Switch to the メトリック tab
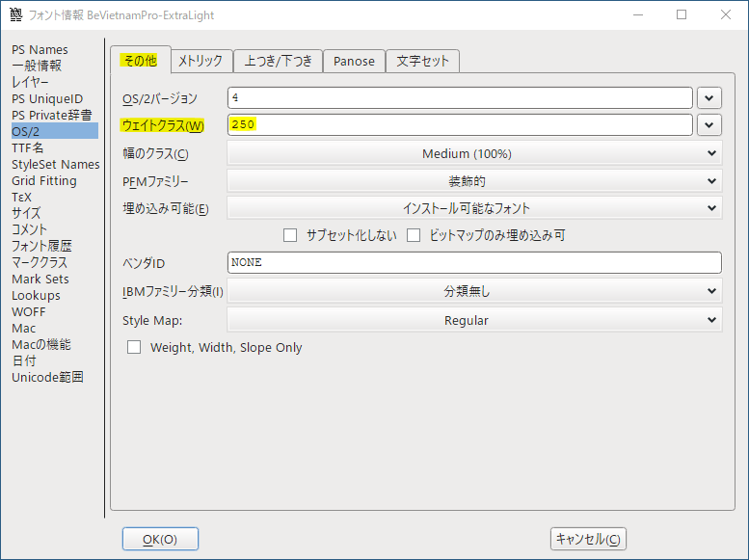This screenshot has width=749, height=560. 201,61
